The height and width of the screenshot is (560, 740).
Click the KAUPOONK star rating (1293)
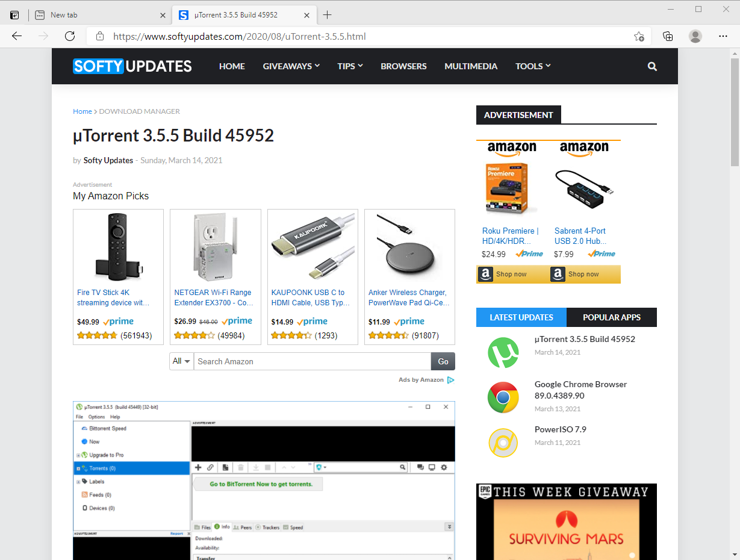pos(291,335)
